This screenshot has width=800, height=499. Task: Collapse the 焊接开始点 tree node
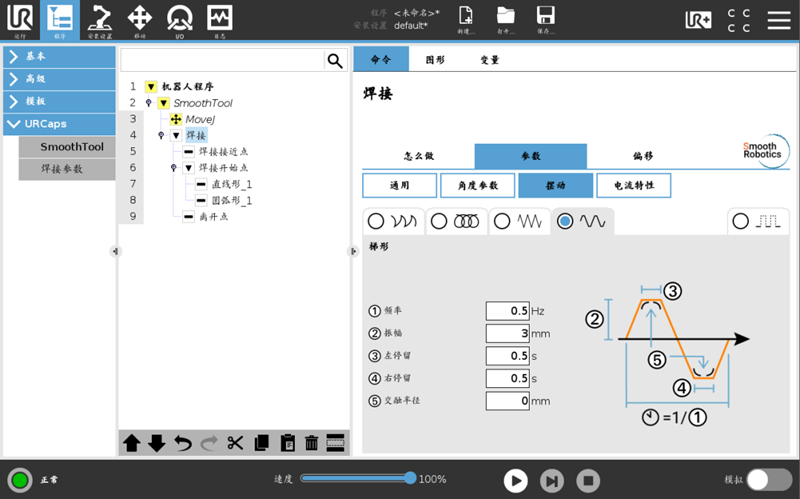pos(189,168)
